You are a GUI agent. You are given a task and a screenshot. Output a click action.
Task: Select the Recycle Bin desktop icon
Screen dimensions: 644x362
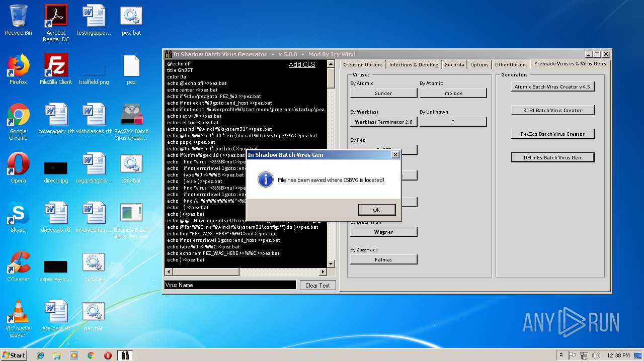(18, 20)
